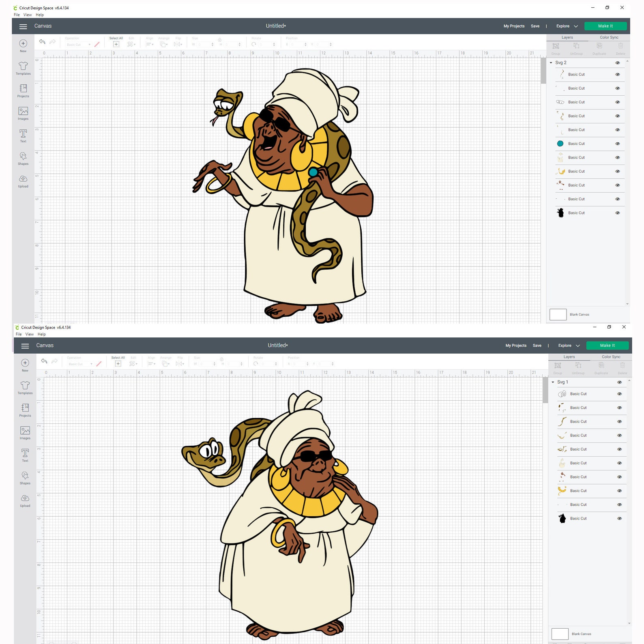
Task: Open My Projects in the Svg 2 window
Action: tap(514, 26)
